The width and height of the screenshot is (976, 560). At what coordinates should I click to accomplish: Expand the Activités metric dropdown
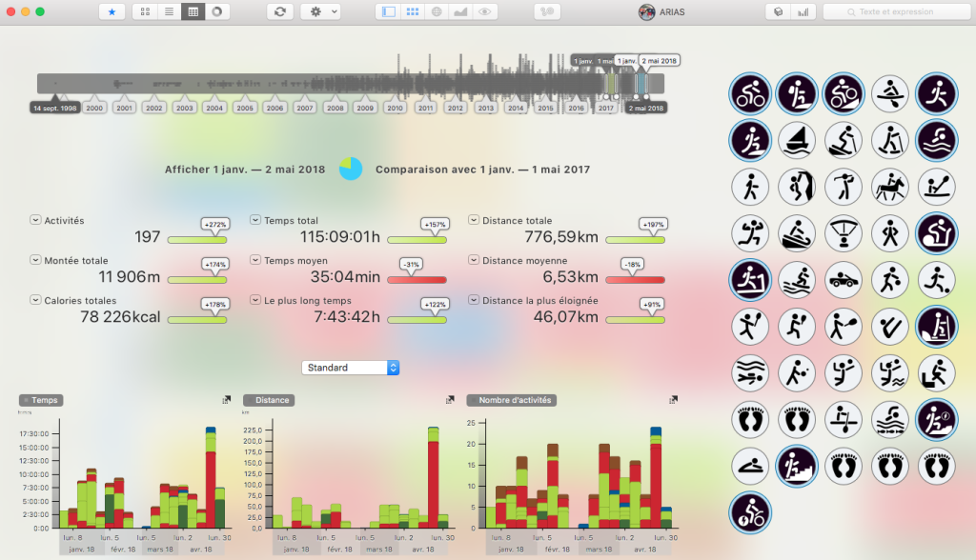35,220
